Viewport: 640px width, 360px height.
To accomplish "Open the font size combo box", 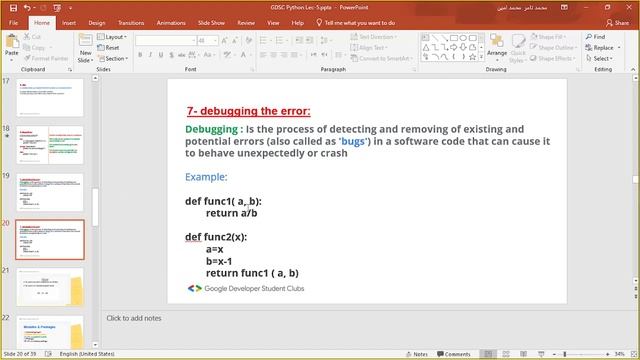I will 207,40.
